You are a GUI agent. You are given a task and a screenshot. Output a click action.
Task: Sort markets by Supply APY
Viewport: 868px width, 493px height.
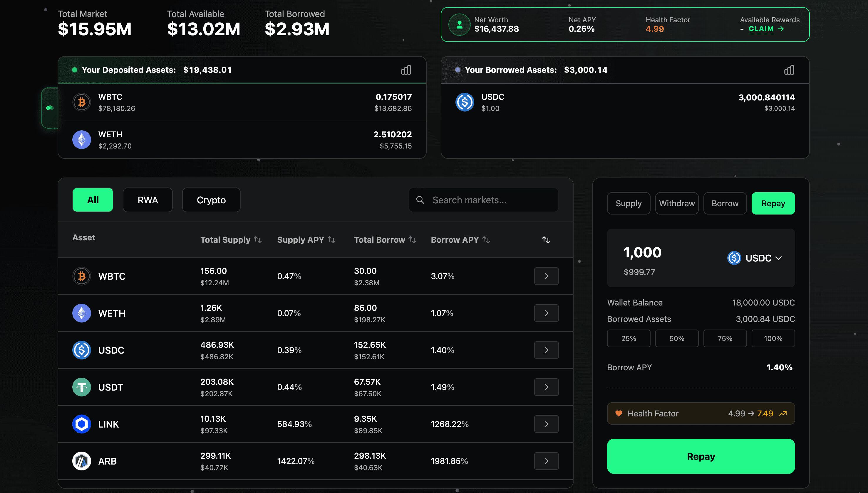pyautogui.click(x=331, y=239)
